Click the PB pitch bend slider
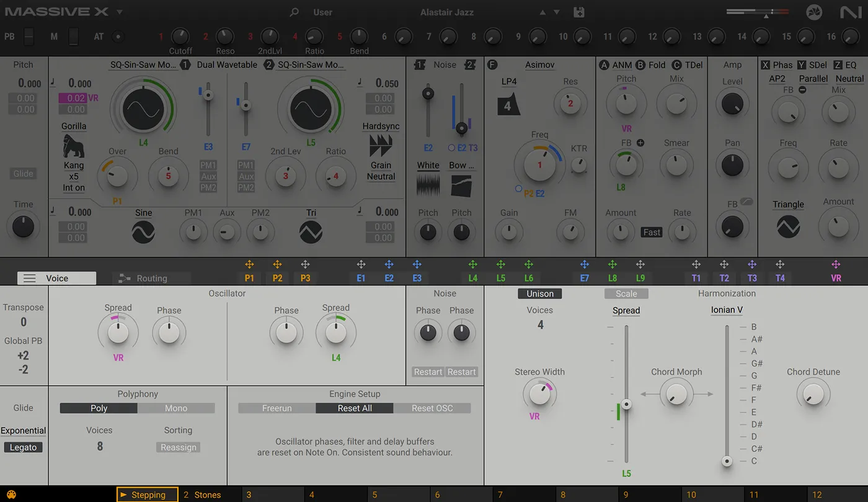Viewport: 868px width, 502px height. tap(29, 37)
